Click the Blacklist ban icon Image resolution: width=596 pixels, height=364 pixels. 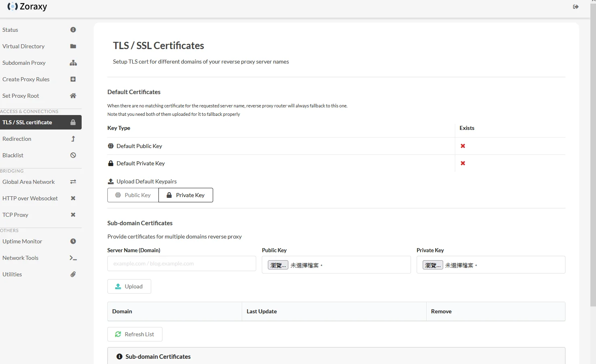73,155
